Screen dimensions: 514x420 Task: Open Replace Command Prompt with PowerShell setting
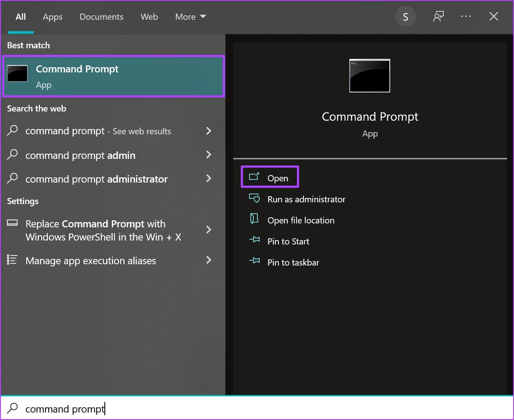[x=109, y=230]
